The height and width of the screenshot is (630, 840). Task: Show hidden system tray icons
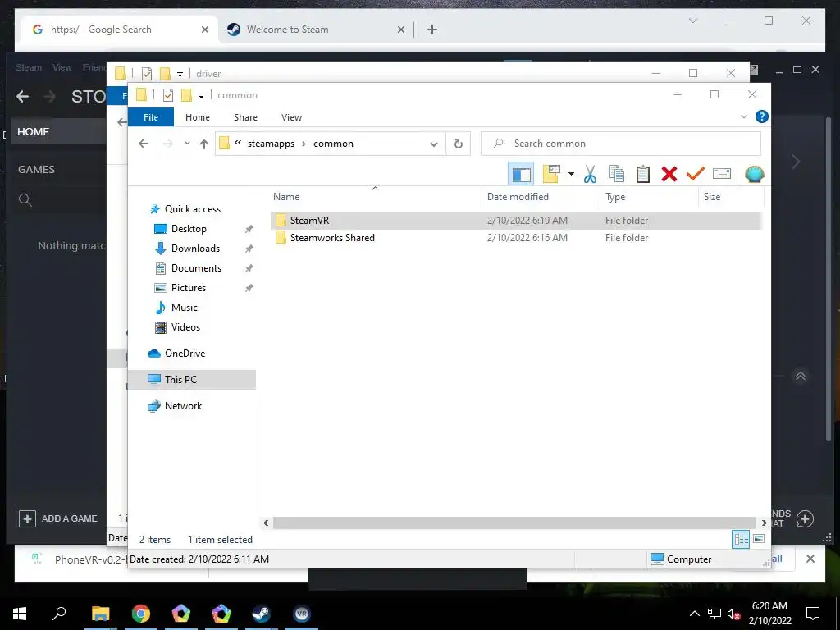pos(694,614)
